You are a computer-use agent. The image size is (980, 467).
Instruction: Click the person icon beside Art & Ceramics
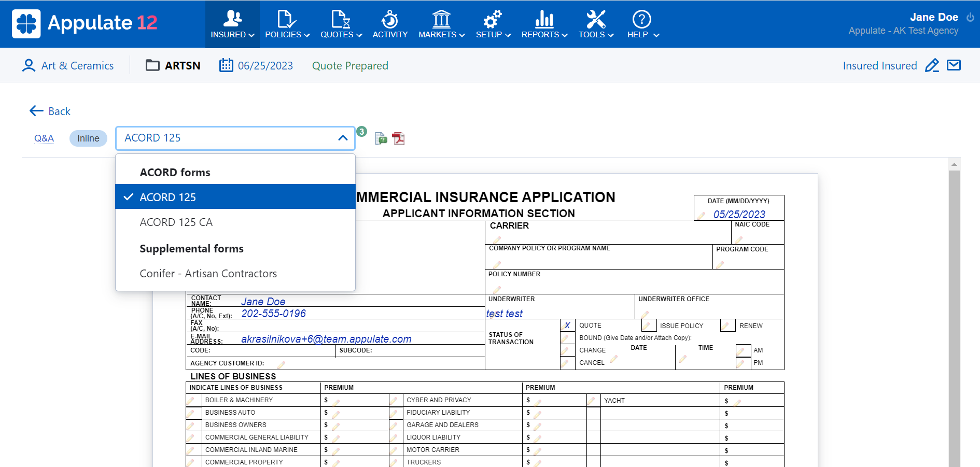pos(29,65)
